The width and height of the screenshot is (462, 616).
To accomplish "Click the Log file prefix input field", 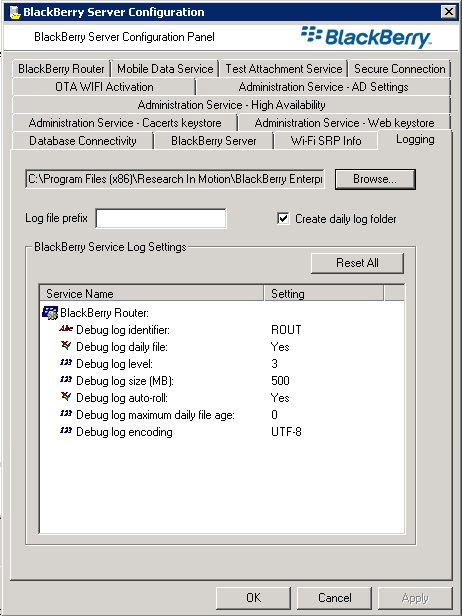I will coord(161,218).
